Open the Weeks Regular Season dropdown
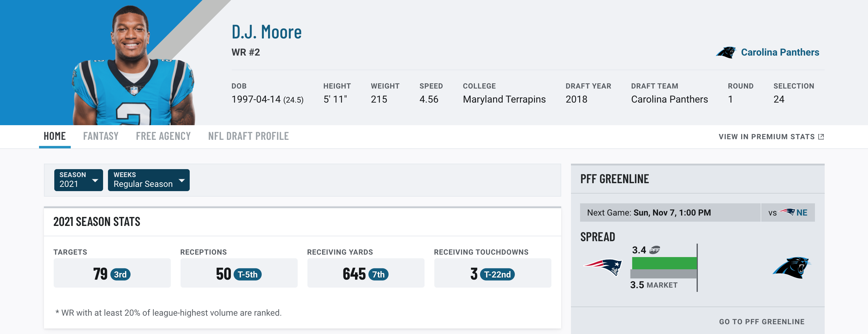The image size is (868, 334). point(149,180)
